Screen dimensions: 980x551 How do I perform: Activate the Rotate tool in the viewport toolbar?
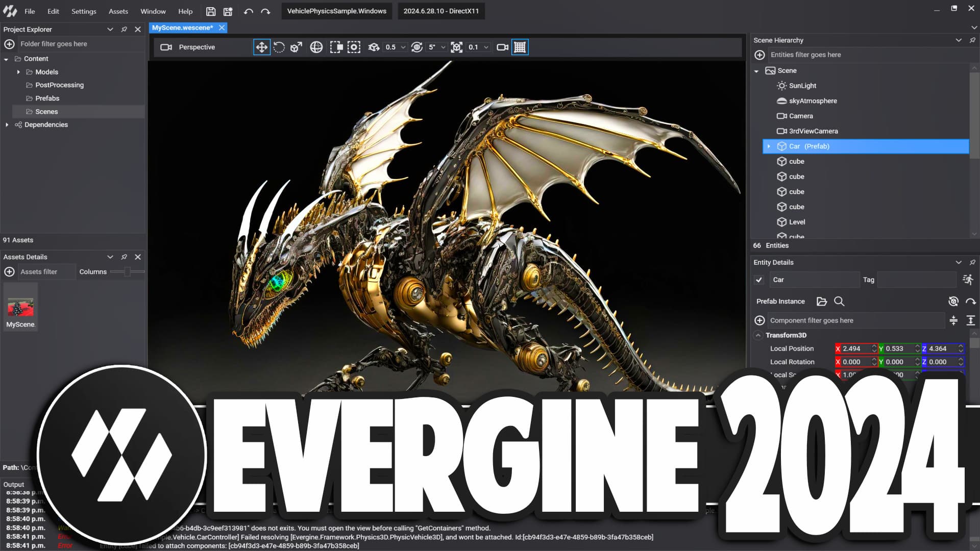click(x=279, y=47)
